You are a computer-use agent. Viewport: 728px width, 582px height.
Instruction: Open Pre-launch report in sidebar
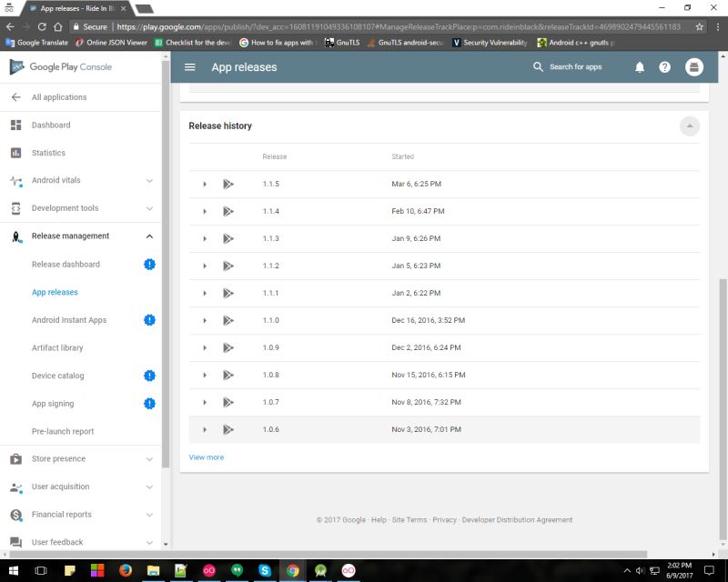point(63,431)
